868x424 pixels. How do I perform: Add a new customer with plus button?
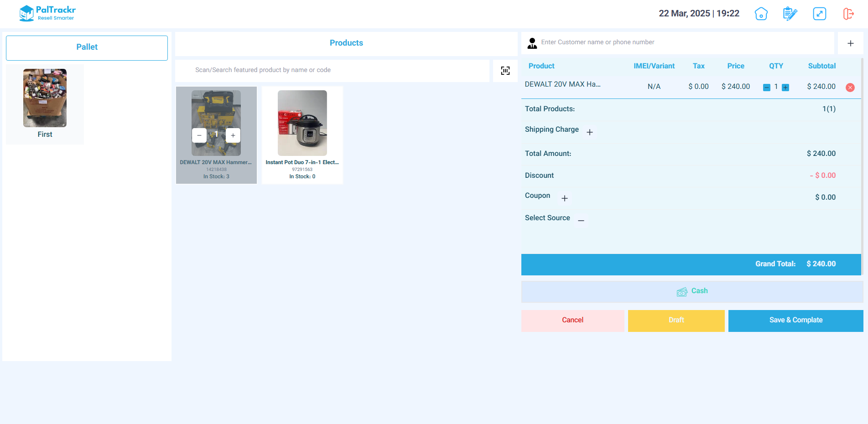coord(851,43)
